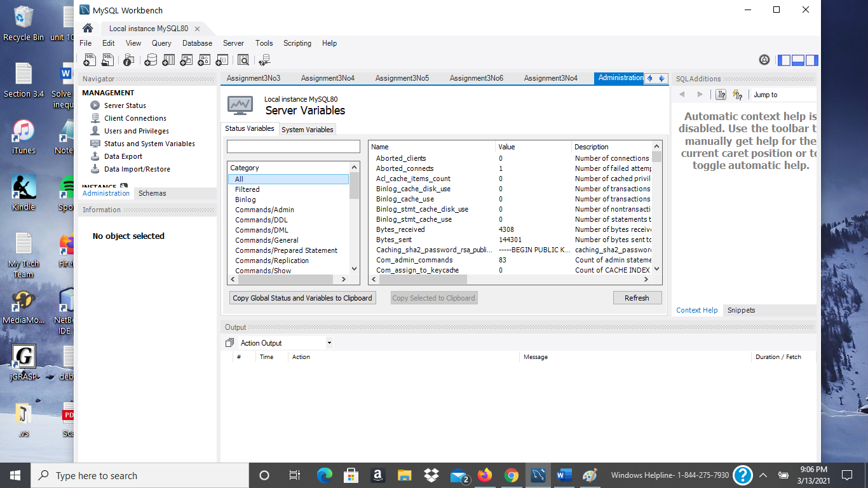
Task: Select the Filtered category in the list
Action: 247,189
